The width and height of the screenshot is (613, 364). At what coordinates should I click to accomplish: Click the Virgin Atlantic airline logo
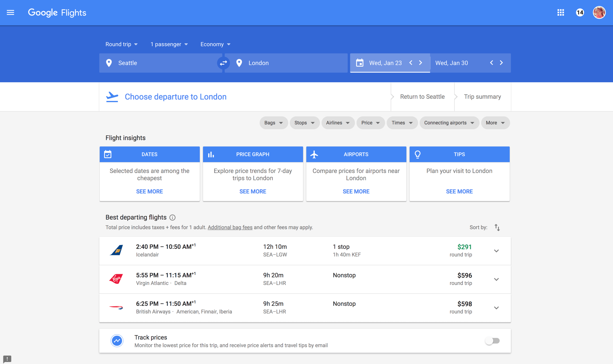tap(116, 279)
